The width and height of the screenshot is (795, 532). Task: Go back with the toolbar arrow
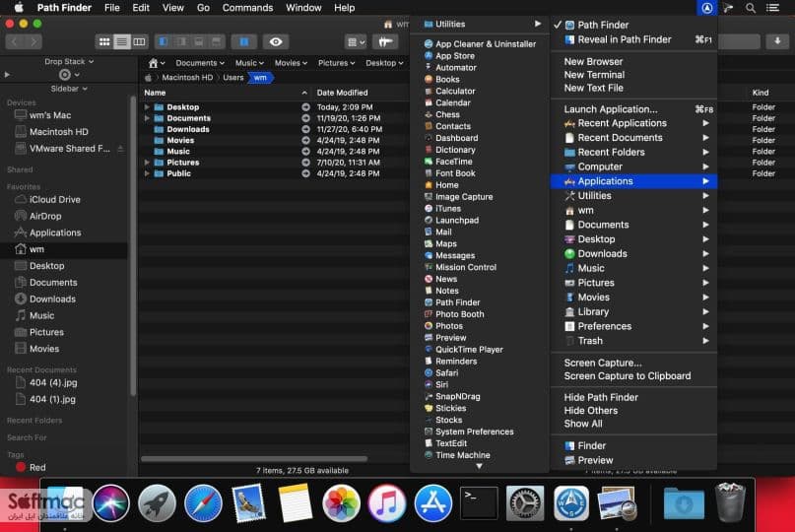[x=15, y=42]
